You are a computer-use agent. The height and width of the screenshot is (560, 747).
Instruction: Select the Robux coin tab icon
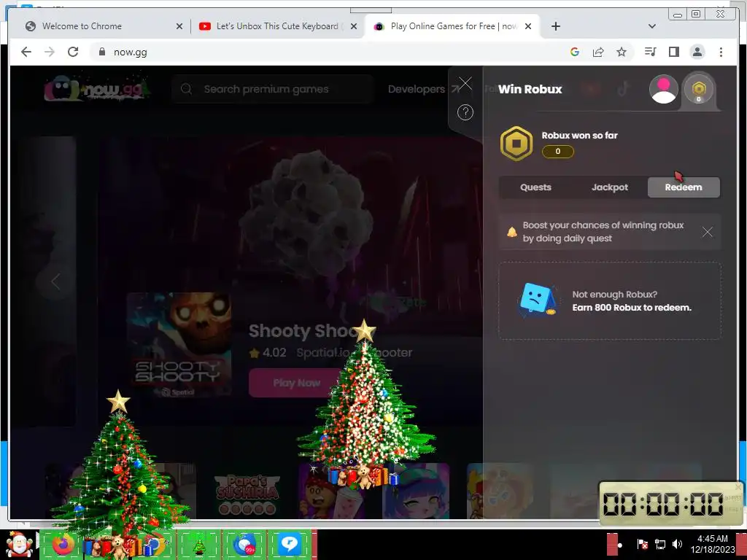[x=698, y=89]
